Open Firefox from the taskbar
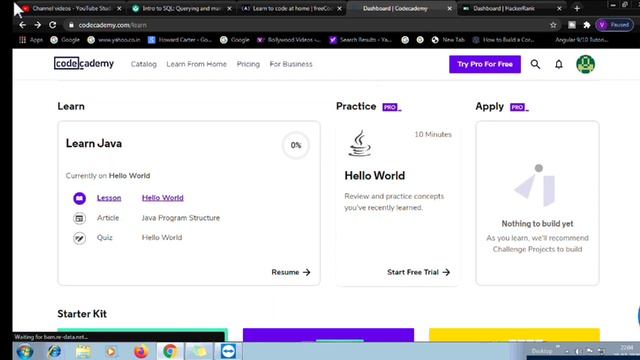This screenshot has width=640, height=360. tap(141, 351)
